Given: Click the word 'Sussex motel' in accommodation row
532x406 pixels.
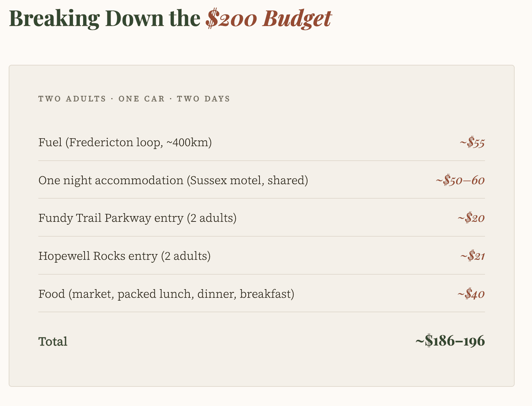Looking at the screenshot, I should [x=227, y=180].
